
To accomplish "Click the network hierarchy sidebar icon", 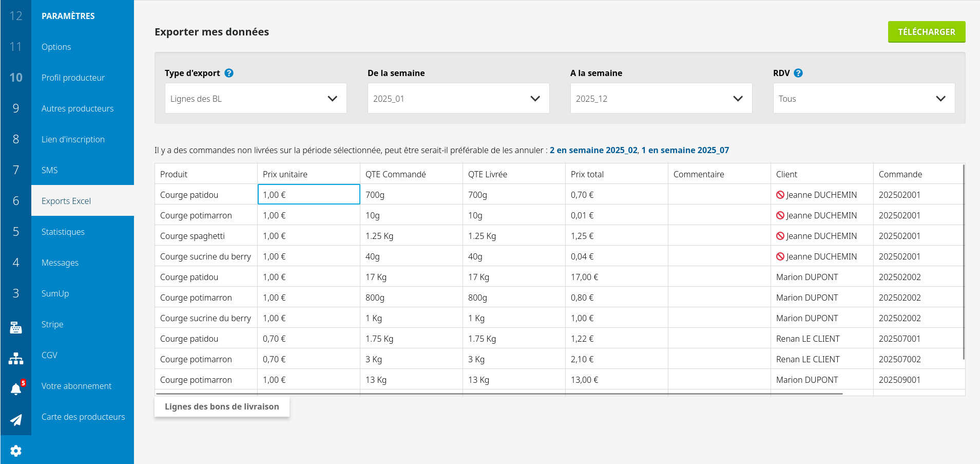I will (16, 358).
